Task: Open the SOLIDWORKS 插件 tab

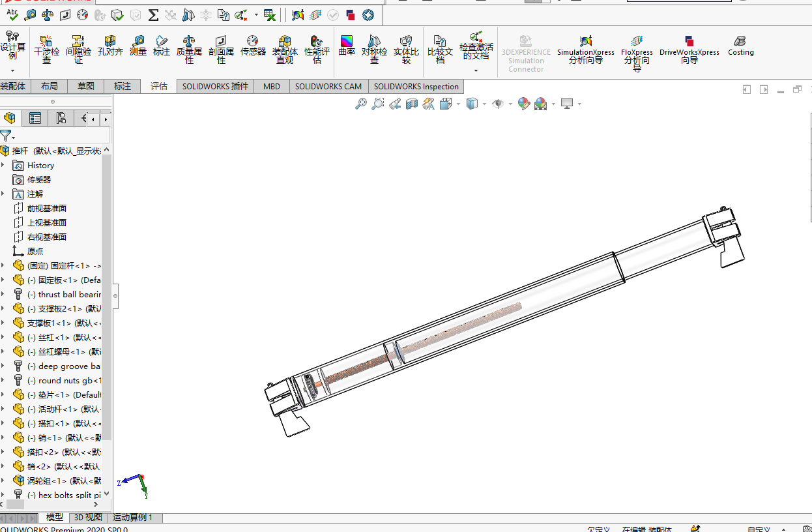Action: [216, 86]
